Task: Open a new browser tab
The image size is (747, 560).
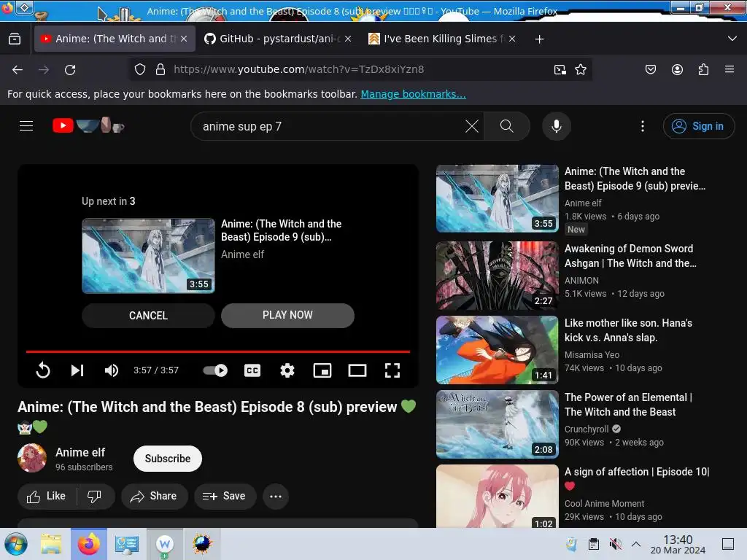Action: tap(539, 39)
